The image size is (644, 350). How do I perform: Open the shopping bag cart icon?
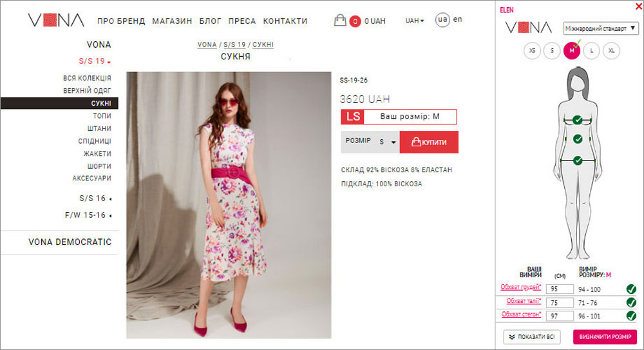339,20
